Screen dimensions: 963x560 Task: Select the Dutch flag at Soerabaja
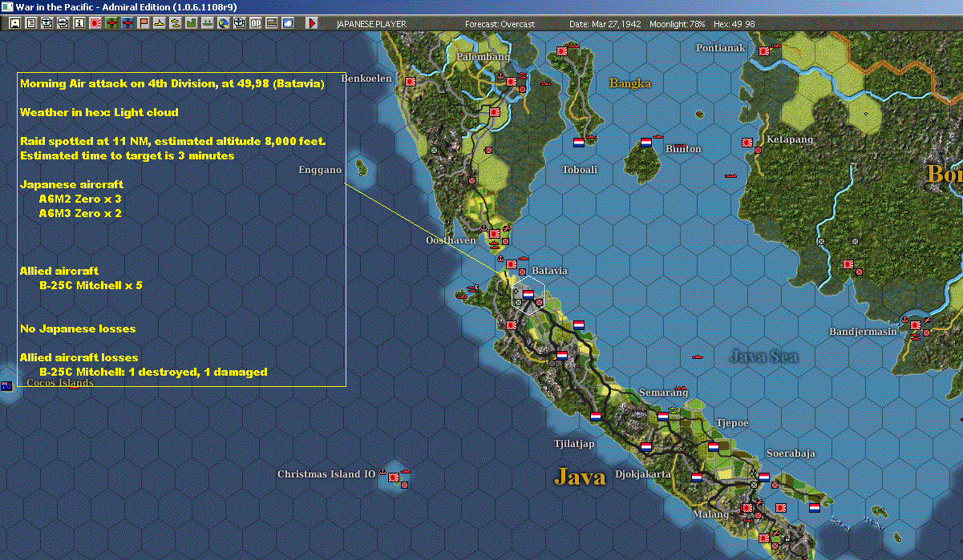(x=764, y=477)
